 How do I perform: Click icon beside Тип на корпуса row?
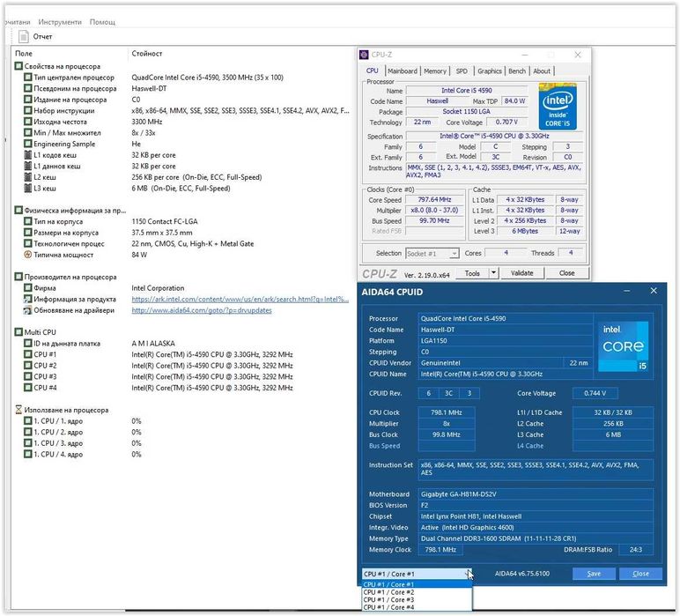pos(28,221)
